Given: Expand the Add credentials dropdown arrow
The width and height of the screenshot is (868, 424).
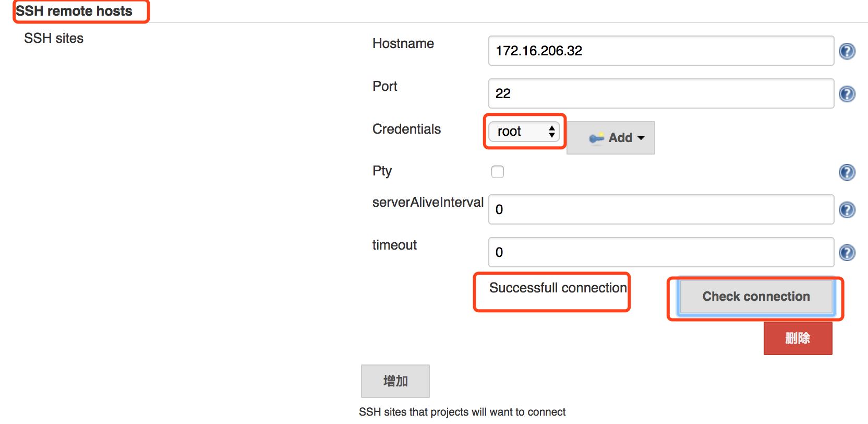Looking at the screenshot, I should pos(641,138).
